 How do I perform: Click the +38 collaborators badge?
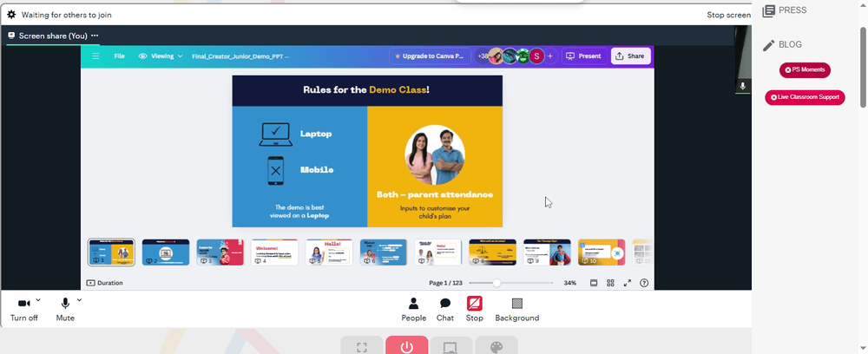coord(483,56)
